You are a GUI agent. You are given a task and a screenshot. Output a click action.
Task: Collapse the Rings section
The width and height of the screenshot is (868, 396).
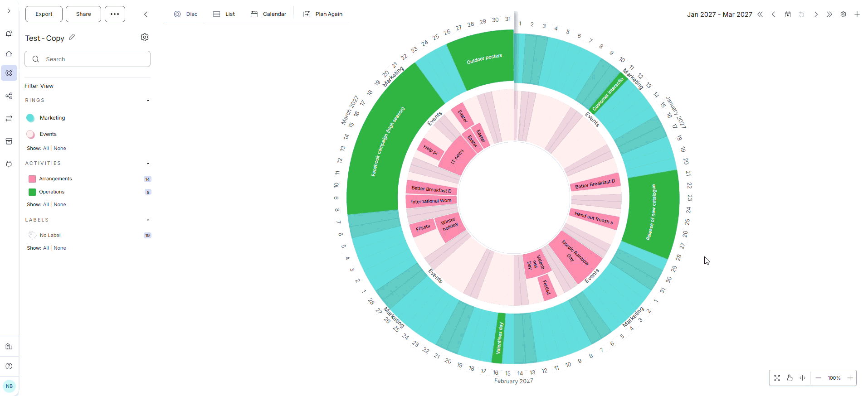148,101
